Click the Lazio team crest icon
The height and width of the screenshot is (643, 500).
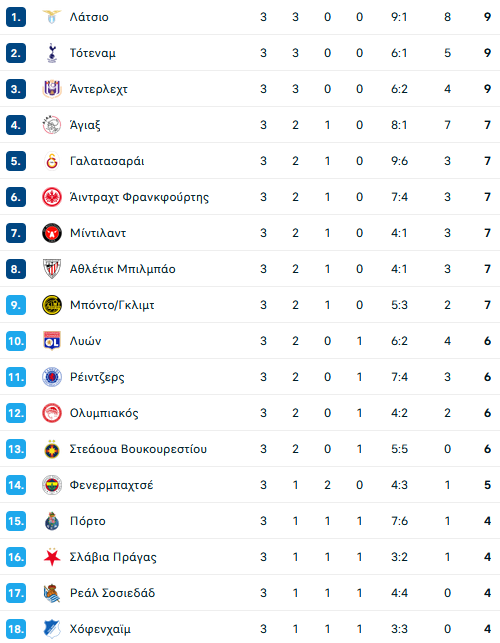[52, 17]
